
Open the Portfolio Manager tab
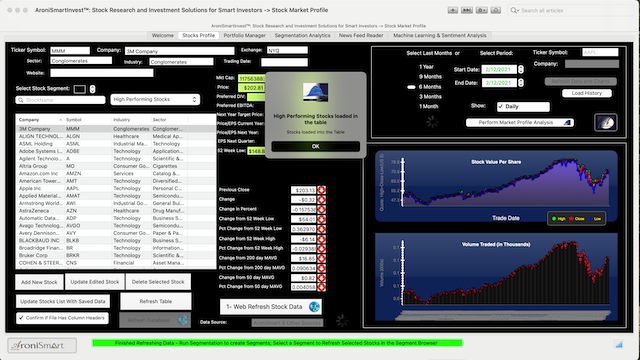tap(244, 36)
